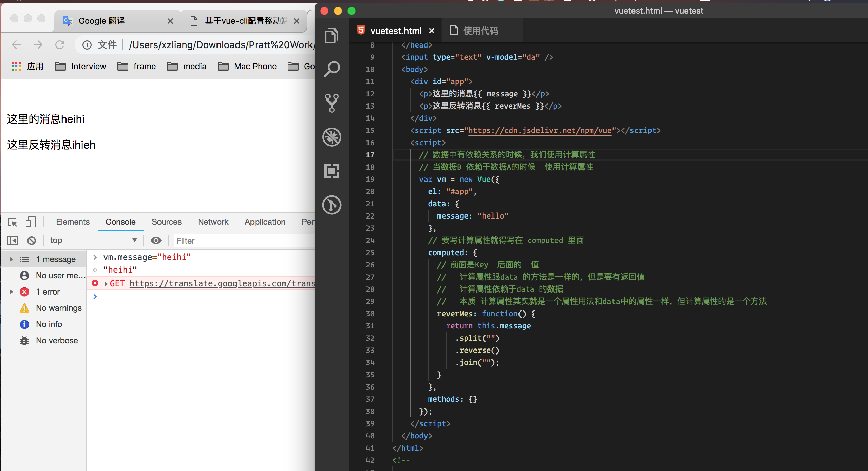Clear the console with the ban icon
Image resolution: width=868 pixels, height=471 pixels.
(x=32, y=241)
